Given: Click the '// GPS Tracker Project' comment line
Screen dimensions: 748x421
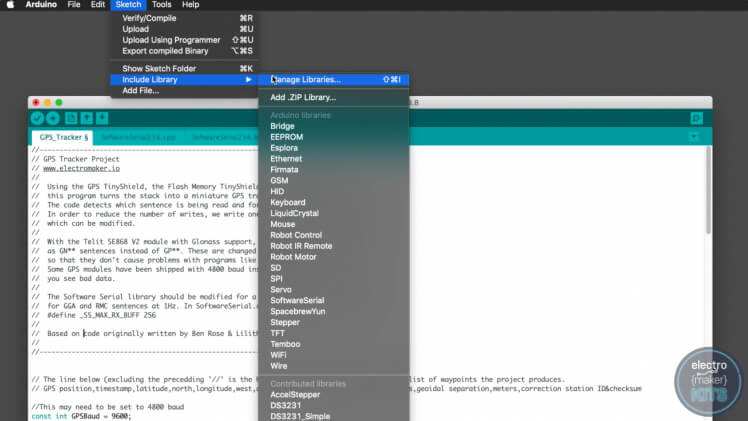Looking at the screenshot, I should [x=76, y=159].
